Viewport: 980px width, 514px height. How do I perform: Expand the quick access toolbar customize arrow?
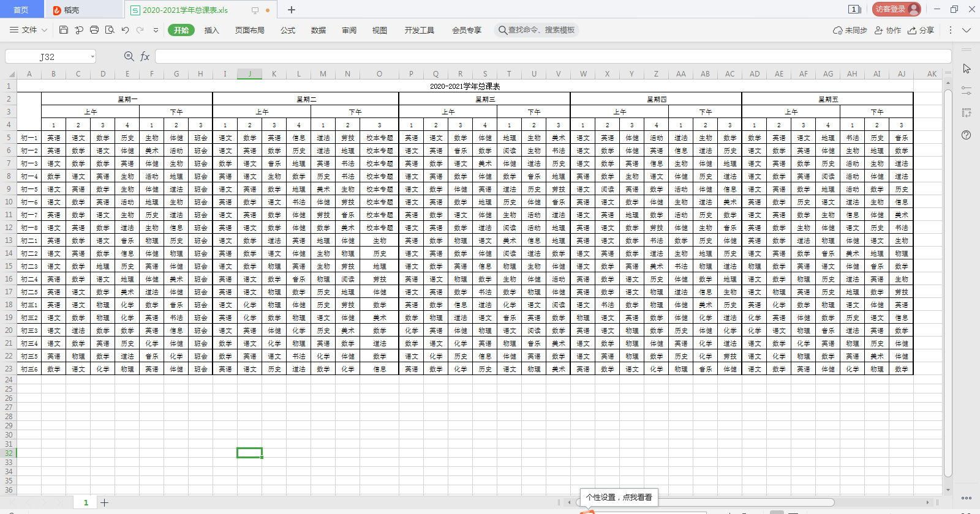click(156, 30)
